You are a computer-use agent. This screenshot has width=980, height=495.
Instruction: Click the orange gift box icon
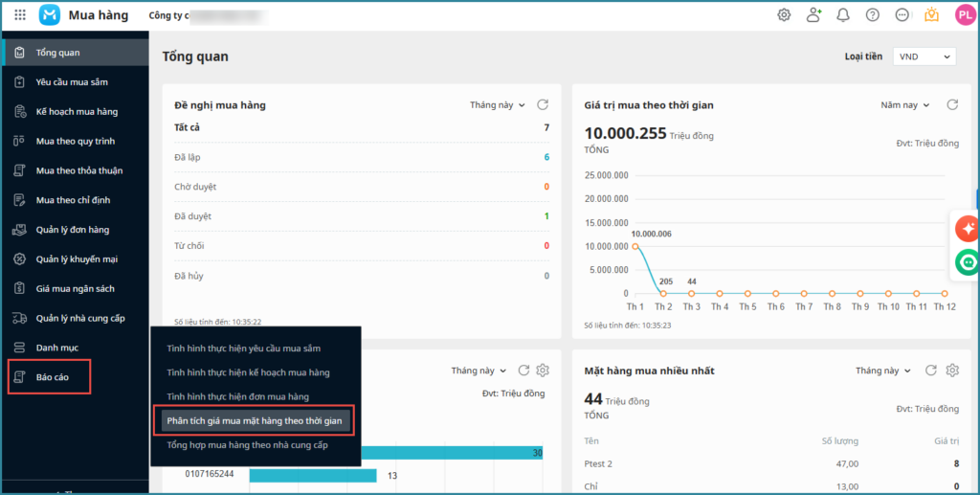point(932,14)
